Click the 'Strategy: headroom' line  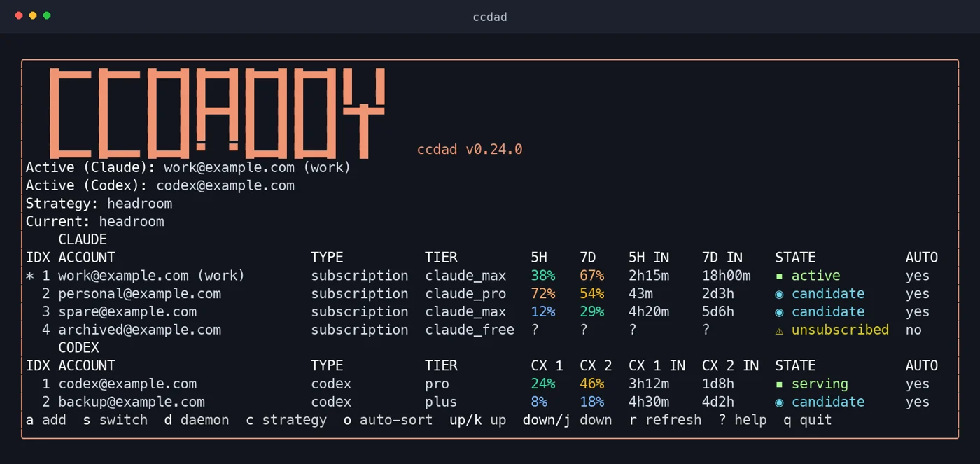point(99,204)
